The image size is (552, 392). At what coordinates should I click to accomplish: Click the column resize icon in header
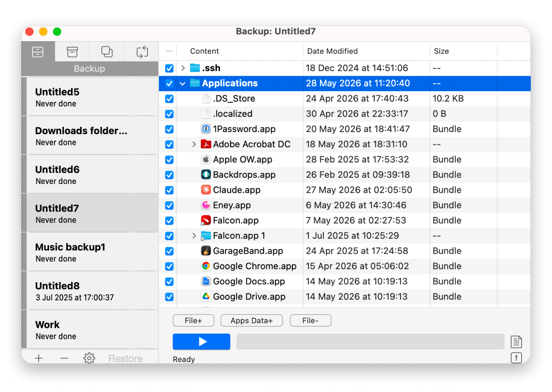169,51
